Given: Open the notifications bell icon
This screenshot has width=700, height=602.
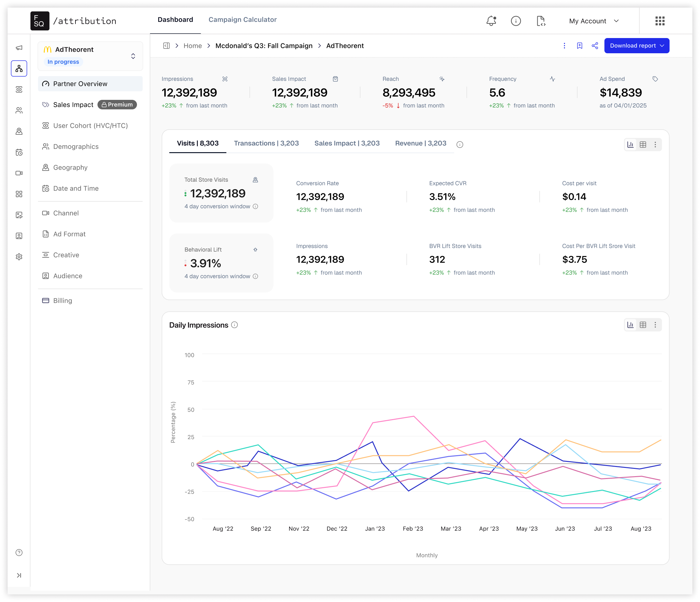Looking at the screenshot, I should (x=491, y=21).
